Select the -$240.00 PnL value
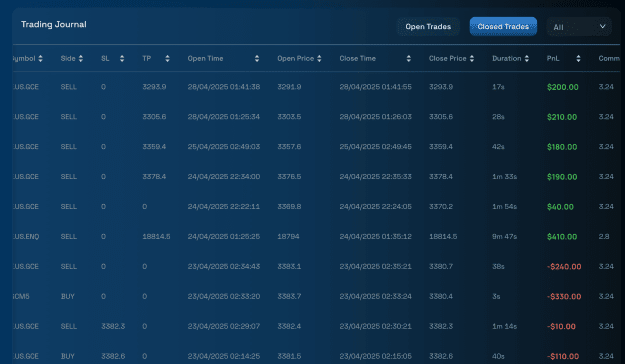 click(564, 267)
